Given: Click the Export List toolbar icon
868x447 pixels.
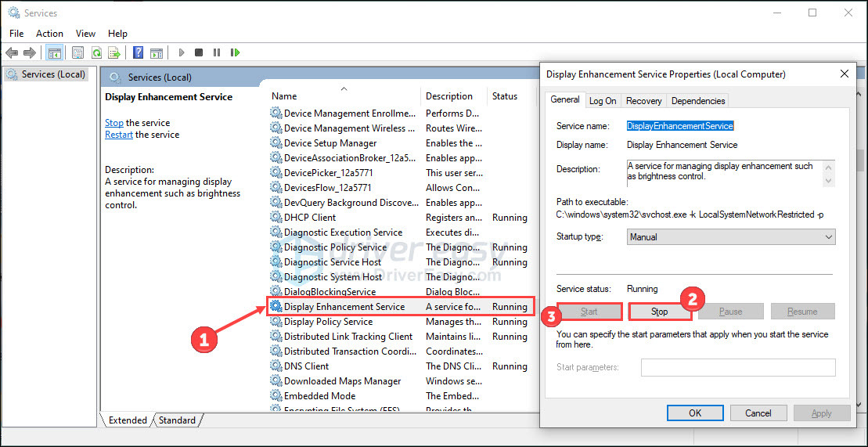Looking at the screenshot, I should coord(114,53).
